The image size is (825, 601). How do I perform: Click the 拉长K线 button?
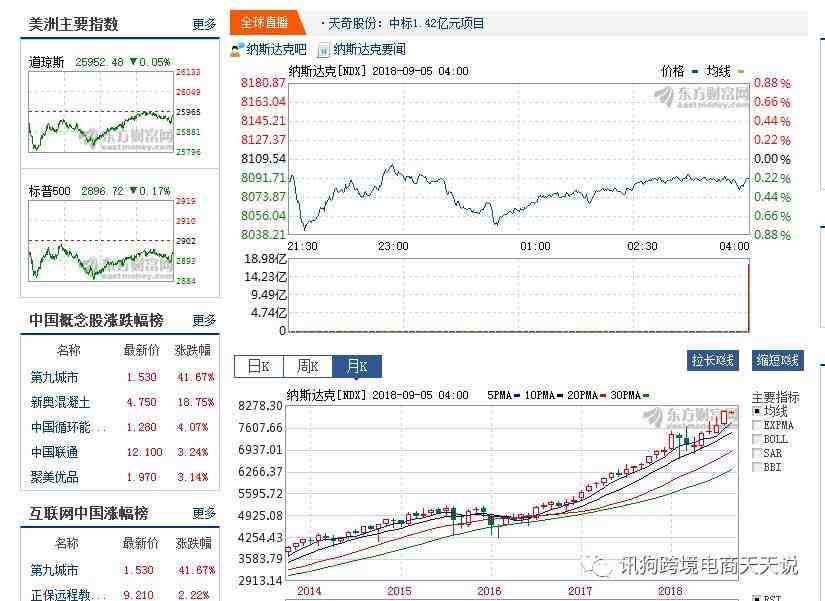tap(714, 361)
